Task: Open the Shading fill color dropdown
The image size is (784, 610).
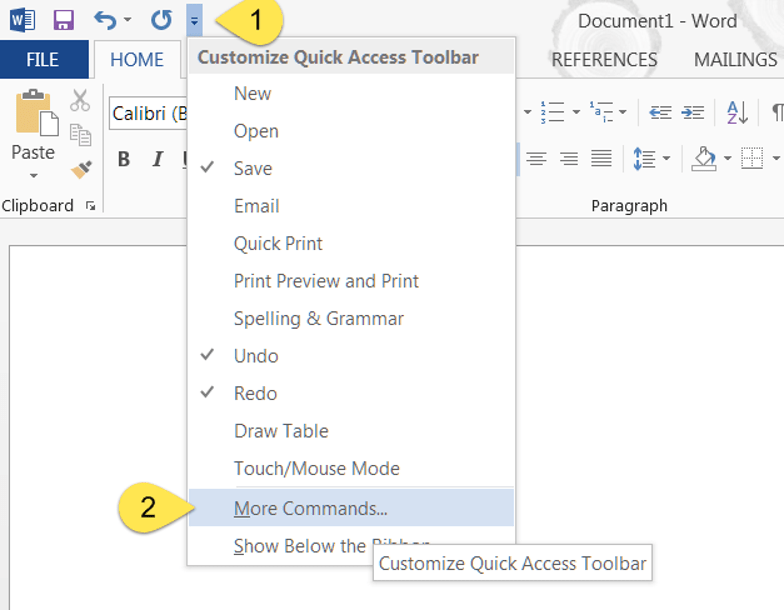Action: 727,159
